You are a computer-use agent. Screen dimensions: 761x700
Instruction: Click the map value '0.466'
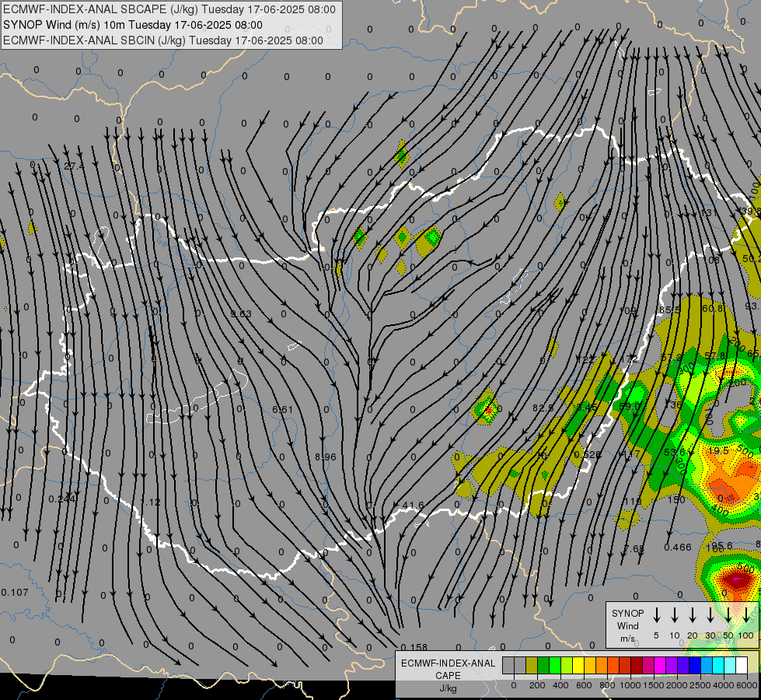tap(678, 547)
